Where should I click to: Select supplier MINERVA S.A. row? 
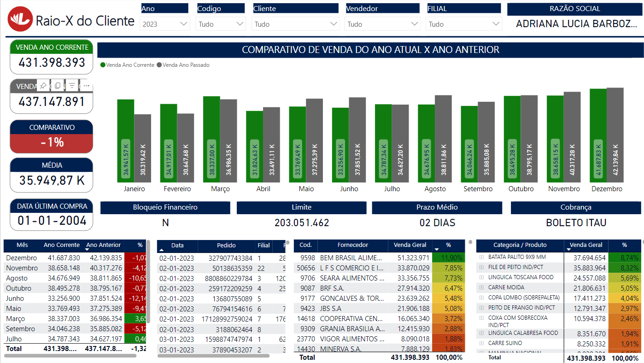[379, 349]
